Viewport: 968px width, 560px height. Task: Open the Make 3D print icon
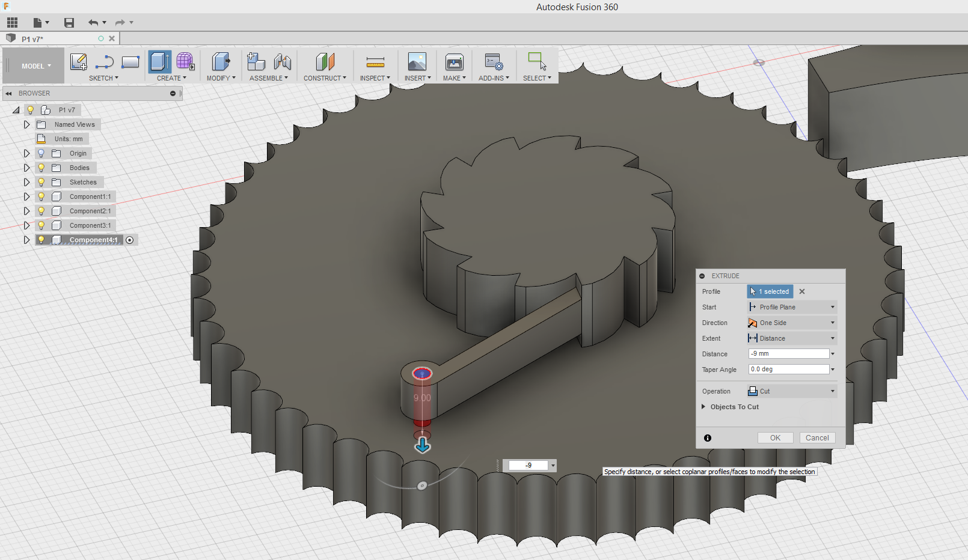455,61
